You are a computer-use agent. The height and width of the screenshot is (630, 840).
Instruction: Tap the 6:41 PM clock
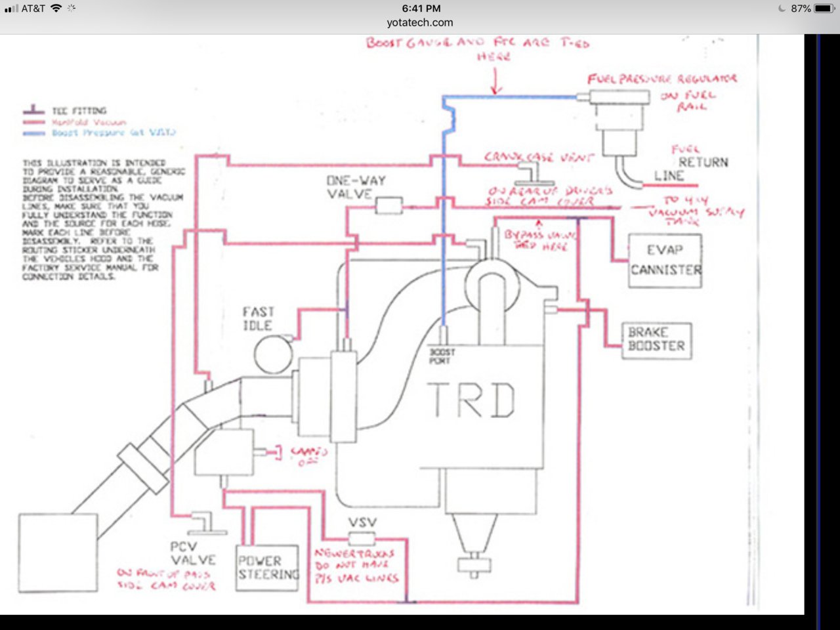421,9
